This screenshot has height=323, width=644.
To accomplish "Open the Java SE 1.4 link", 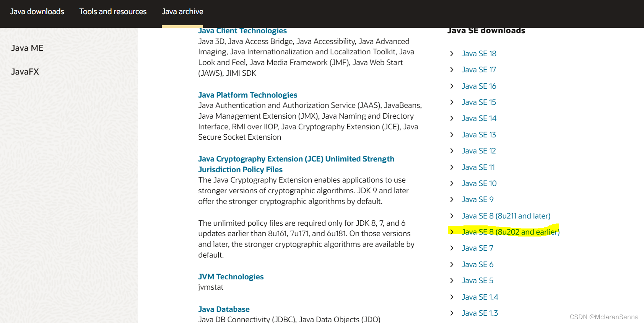I will (x=480, y=297).
